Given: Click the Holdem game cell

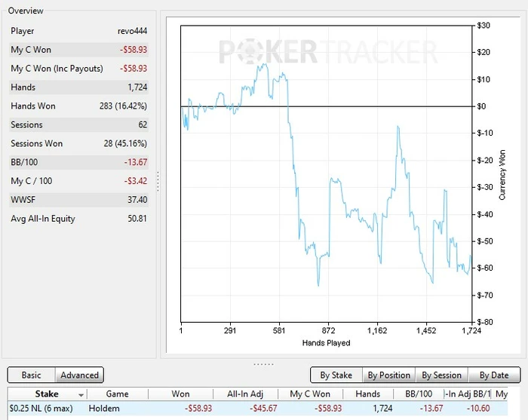Looking at the screenshot, I should click(x=104, y=408).
